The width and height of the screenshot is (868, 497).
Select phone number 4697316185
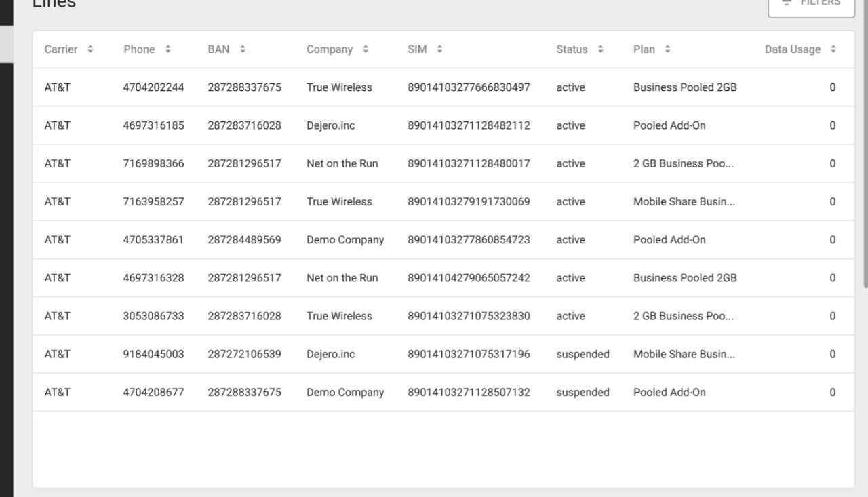(x=154, y=125)
